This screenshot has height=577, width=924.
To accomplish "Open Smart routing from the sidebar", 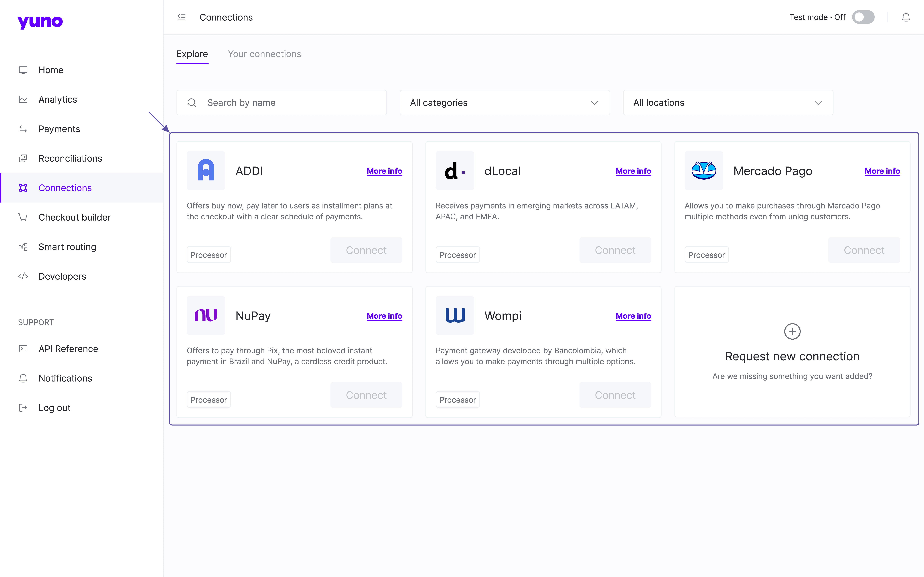I will click(67, 247).
